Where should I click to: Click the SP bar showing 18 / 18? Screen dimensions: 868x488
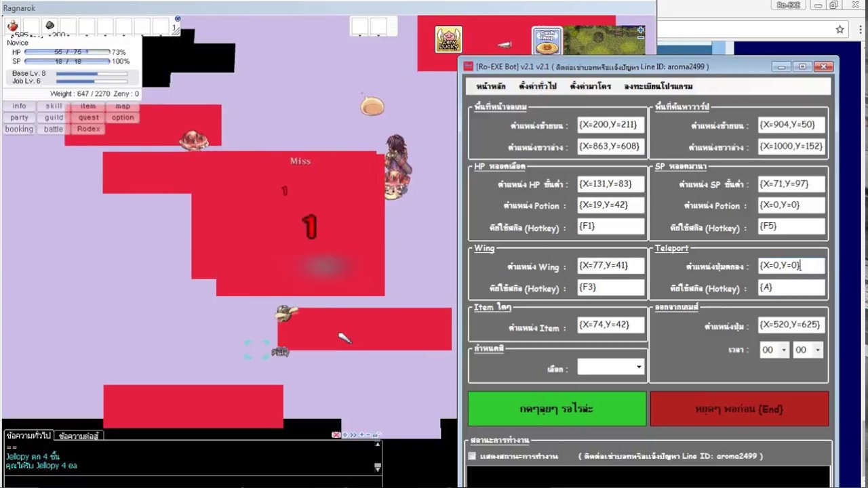[67, 62]
